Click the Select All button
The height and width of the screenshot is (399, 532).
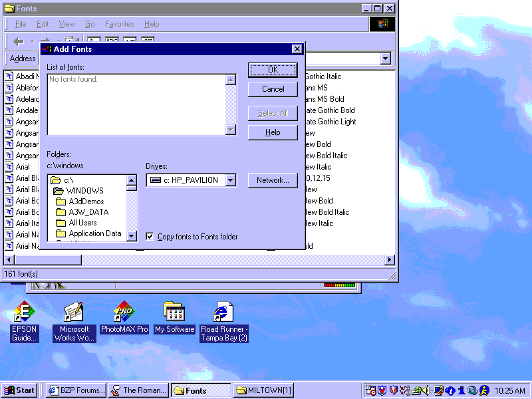pyautogui.click(x=273, y=113)
